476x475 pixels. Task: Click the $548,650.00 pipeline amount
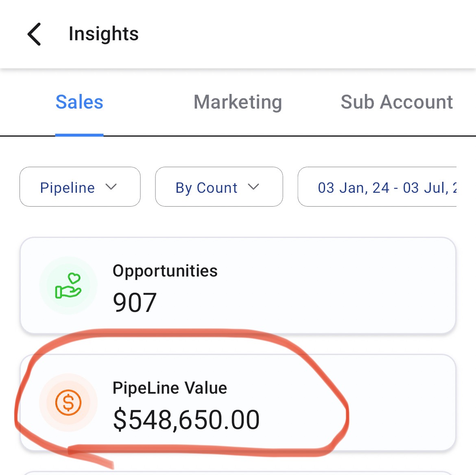point(186,420)
